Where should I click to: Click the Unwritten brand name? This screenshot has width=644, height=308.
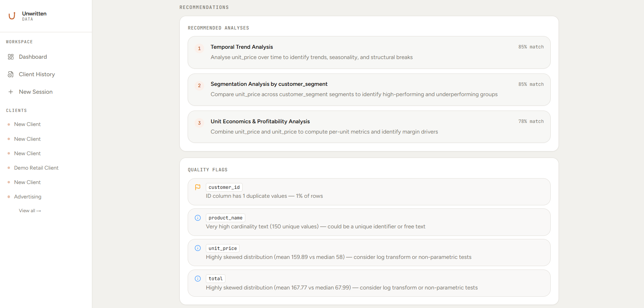34,13
